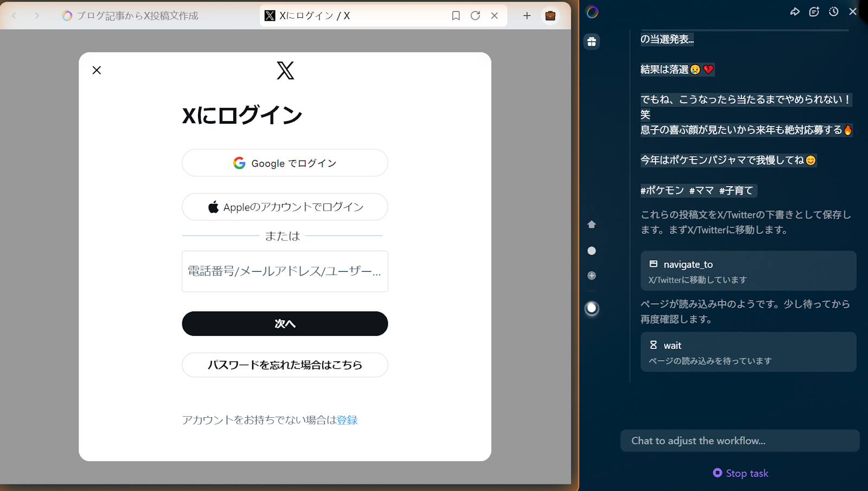Viewport: 868px width, 491px height.
Task: Open the history clock icon
Action: click(833, 11)
